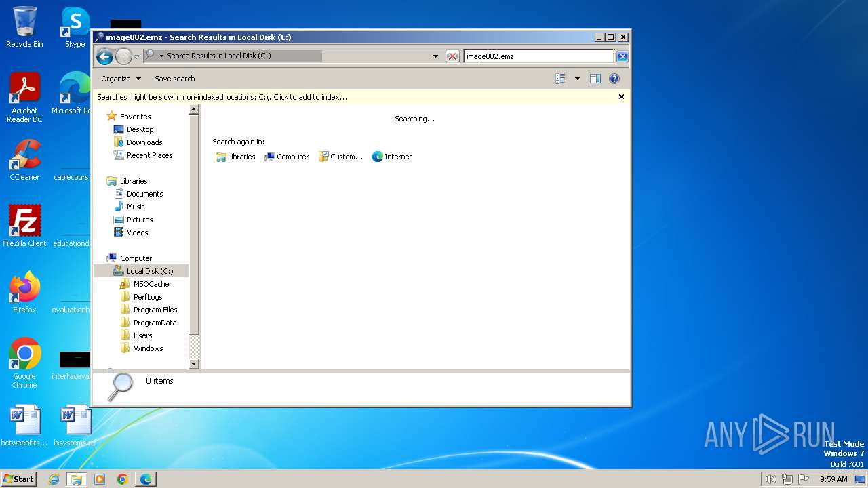Launch FileZilla Client shortcut
868x488 pixels.
[x=24, y=226]
